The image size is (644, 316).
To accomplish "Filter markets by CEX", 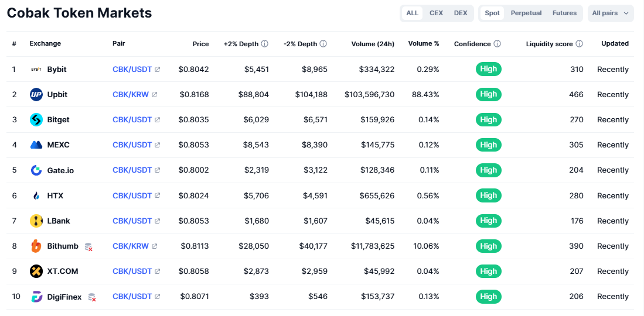I will tap(436, 13).
